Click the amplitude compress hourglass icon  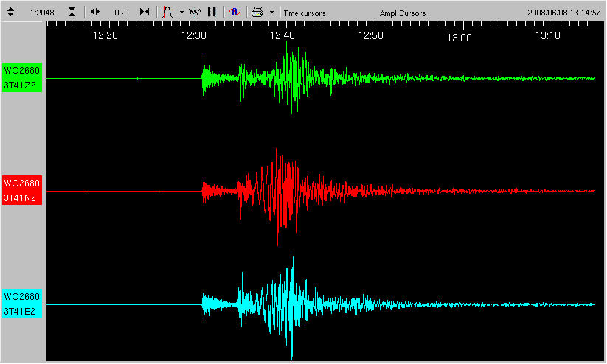[x=71, y=12]
